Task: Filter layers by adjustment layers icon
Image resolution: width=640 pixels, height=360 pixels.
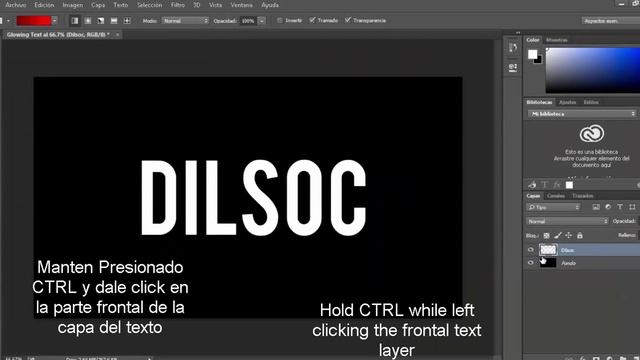Action: pos(608,207)
